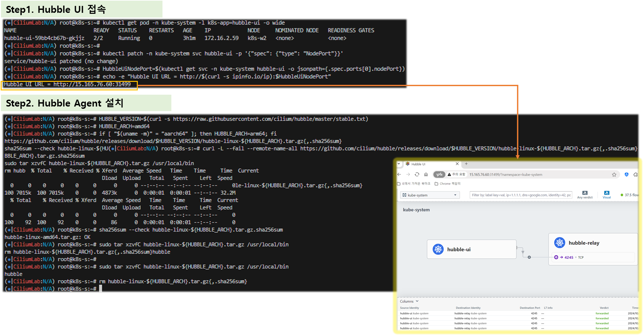Click the address bar URL
Image resolution: width=644 pixels, height=336 pixels.
506,175
